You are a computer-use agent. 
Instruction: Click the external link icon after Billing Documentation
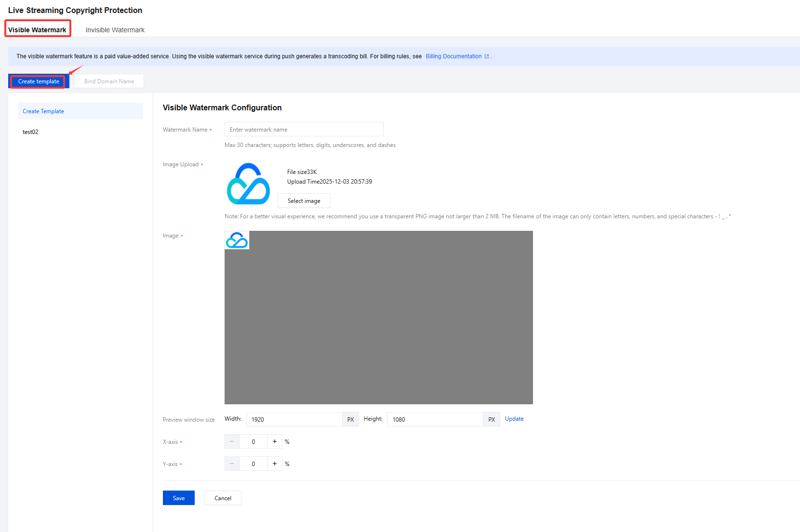[x=487, y=56]
